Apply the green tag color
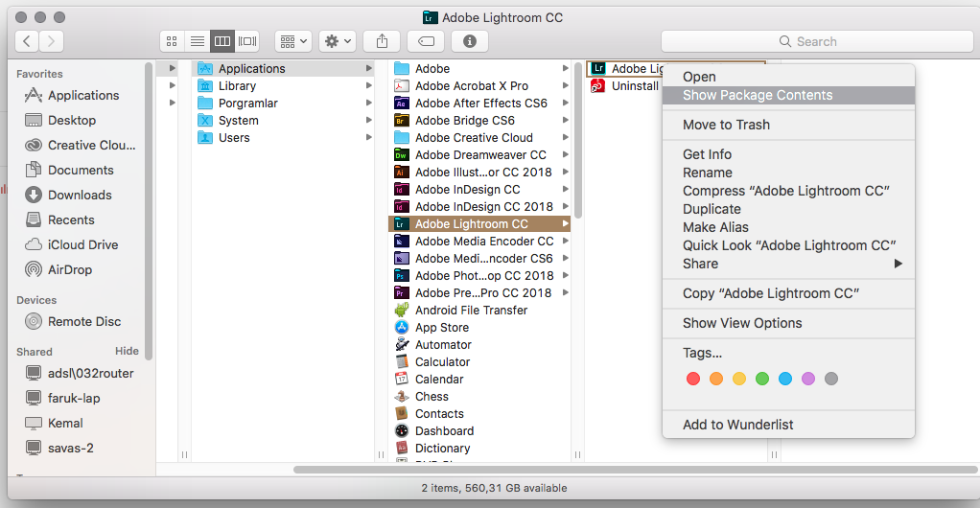 click(x=762, y=379)
